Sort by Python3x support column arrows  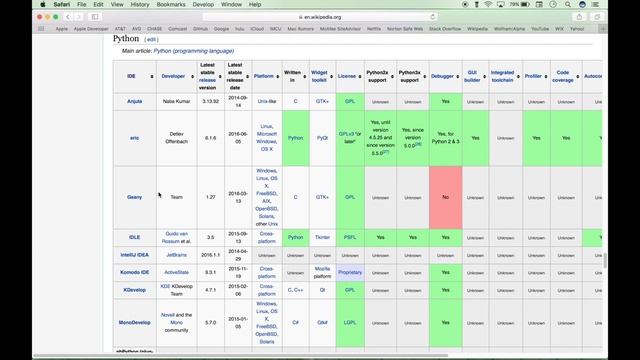pos(424,77)
